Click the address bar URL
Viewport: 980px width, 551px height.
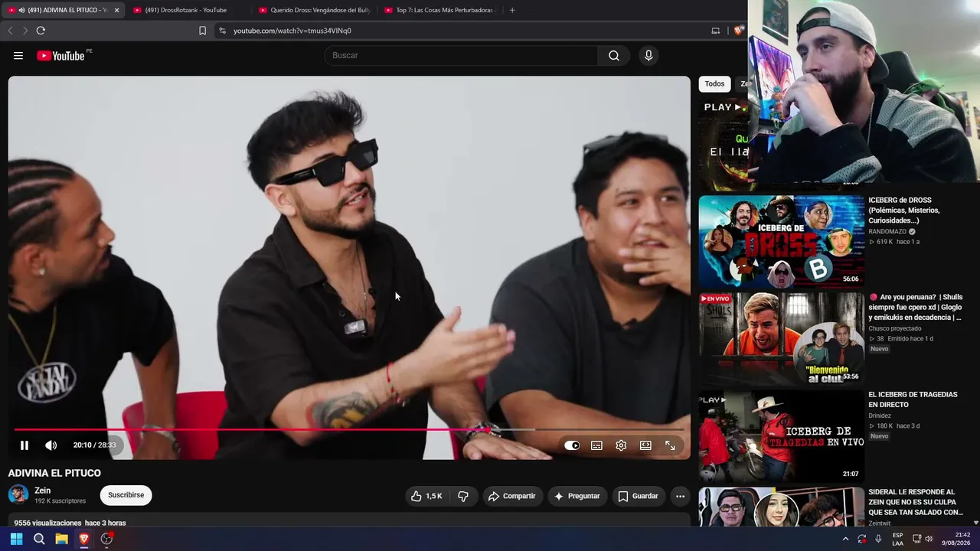[x=292, y=31]
